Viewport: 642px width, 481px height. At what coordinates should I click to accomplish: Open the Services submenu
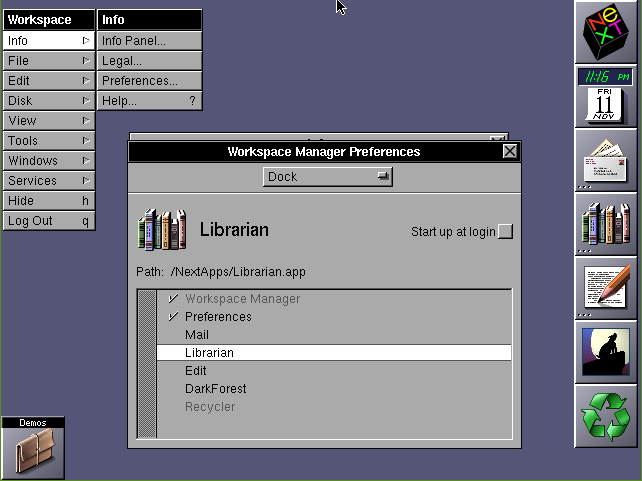pos(49,181)
